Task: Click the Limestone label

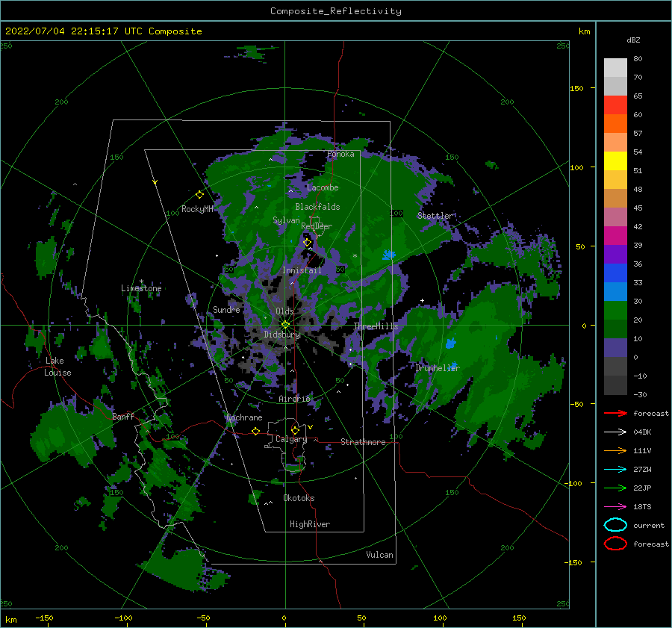Action: tap(141, 288)
